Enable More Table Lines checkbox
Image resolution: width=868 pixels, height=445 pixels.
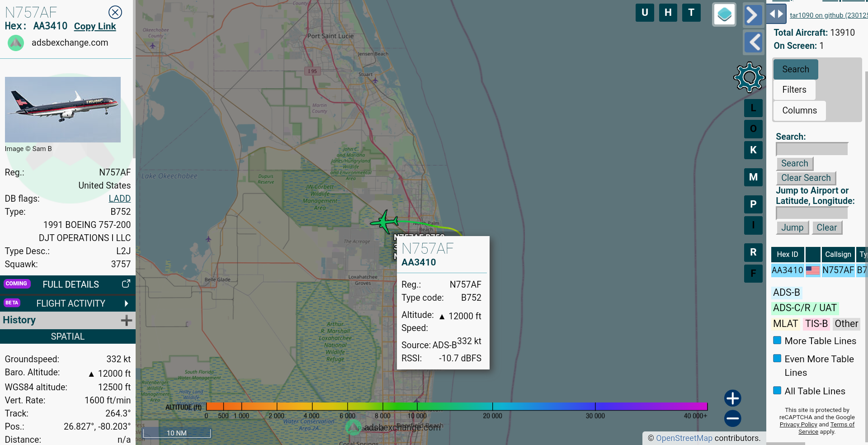click(x=777, y=340)
